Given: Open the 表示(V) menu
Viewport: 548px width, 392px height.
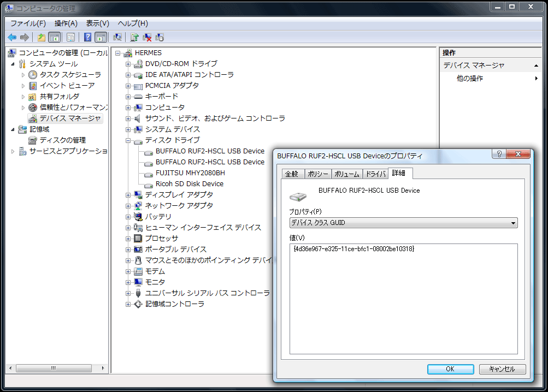Looking at the screenshot, I should tap(97, 23).
